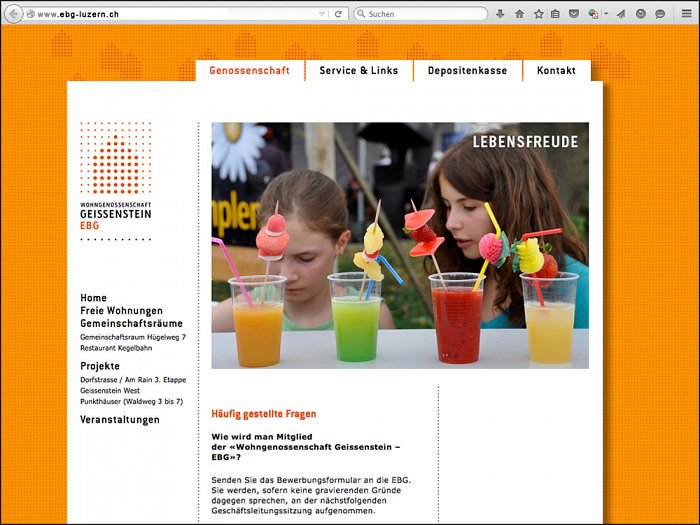700x525 pixels.
Task: Go to the browser home page icon
Action: [519, 14]
